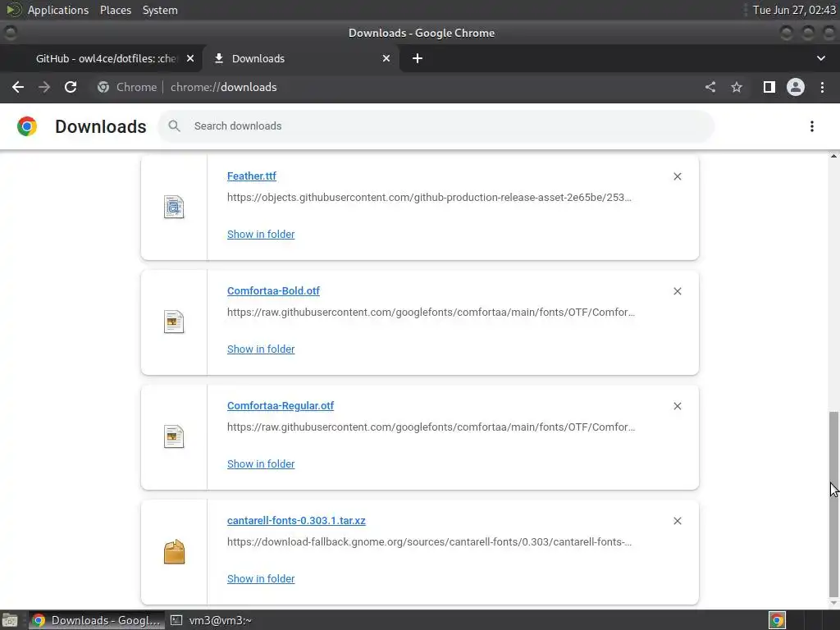Bookmark this tab with the star icon
Viewport: 840px width, 630px height.
pos(737,87)
